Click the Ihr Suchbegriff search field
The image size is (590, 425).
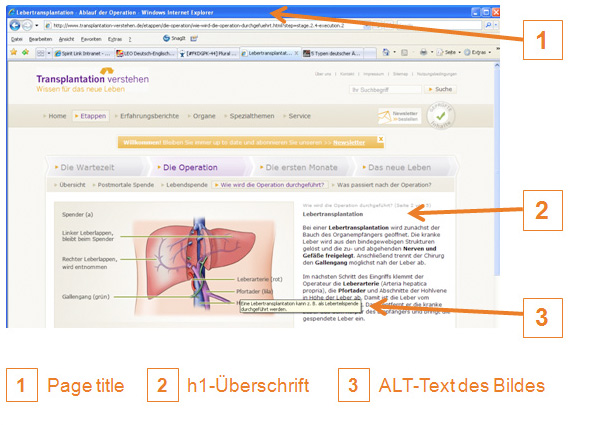[385, 90]
